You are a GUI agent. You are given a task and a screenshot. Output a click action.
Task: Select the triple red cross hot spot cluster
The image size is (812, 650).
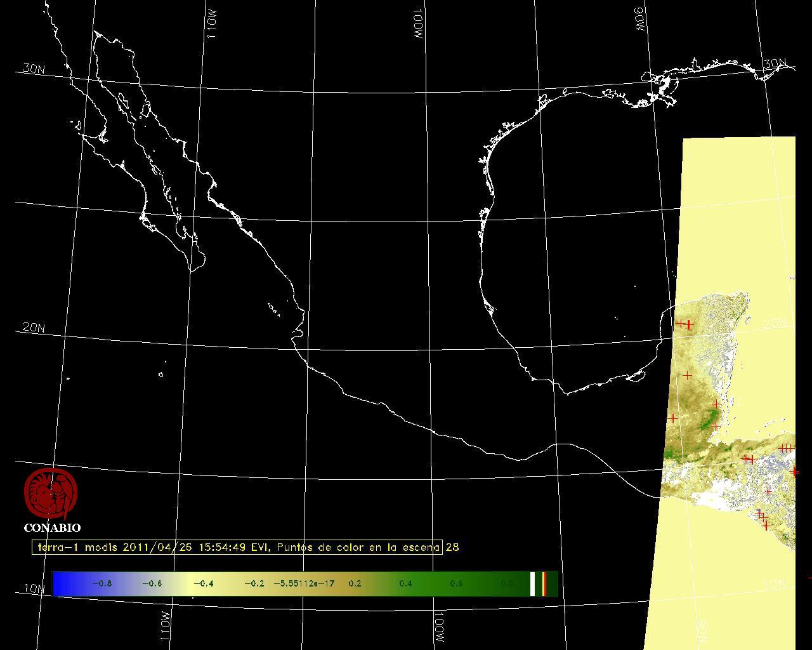786,448
